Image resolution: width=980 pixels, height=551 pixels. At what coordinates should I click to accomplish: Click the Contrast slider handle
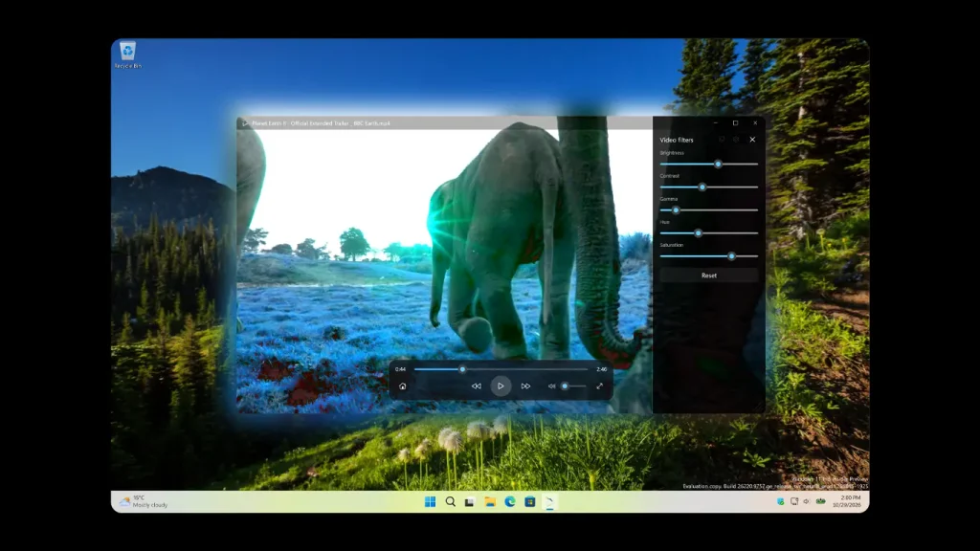pos(702,187)
